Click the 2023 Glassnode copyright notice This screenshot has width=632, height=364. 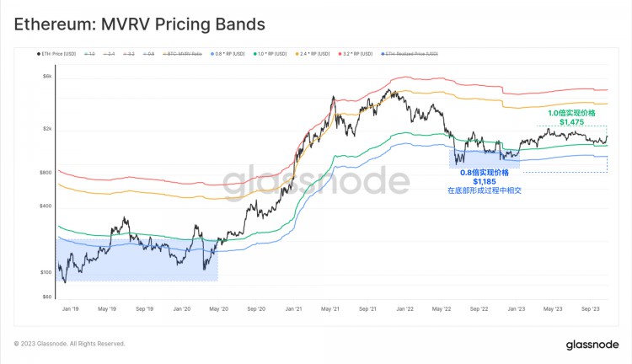tap(69, 344)
